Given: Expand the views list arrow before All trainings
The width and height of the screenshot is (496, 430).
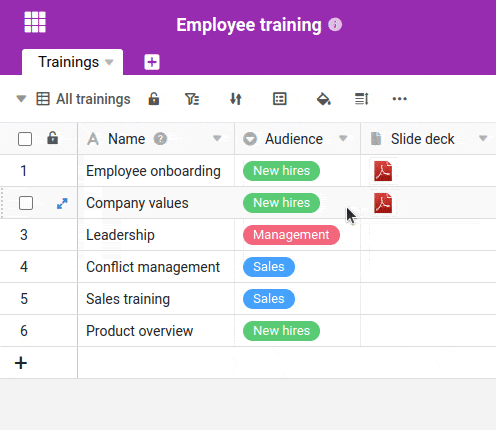Looking at the screenshot, I should pyautogui.click(x=21, y=99).
